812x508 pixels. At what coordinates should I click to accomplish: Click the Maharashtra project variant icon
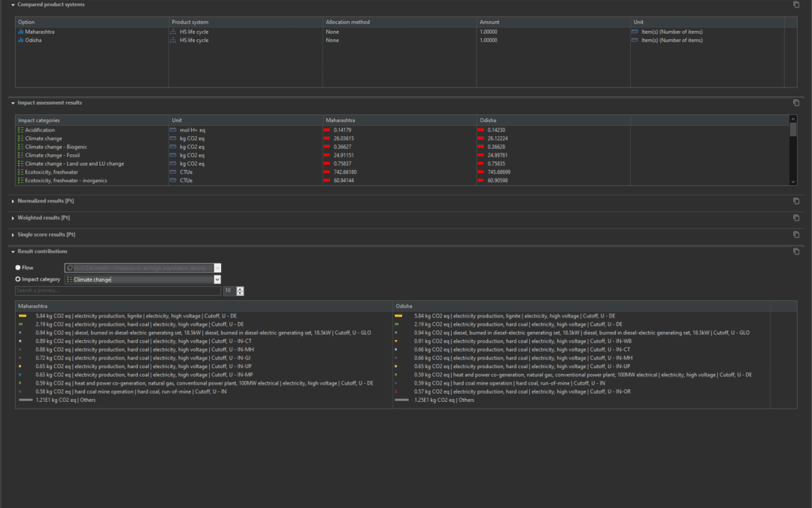tap(21, 32)
